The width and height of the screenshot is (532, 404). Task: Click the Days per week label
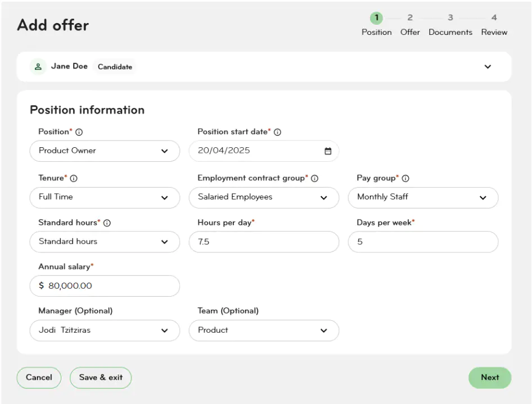coord(385,223)
